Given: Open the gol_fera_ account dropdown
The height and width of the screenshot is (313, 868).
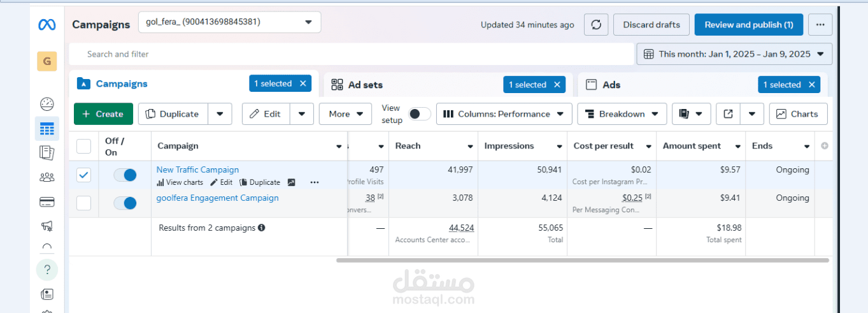Looking at the screenshot, I should point(230,22).
